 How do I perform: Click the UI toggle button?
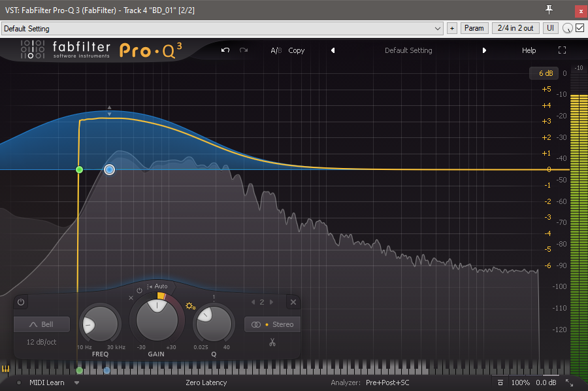coord(550,28)
